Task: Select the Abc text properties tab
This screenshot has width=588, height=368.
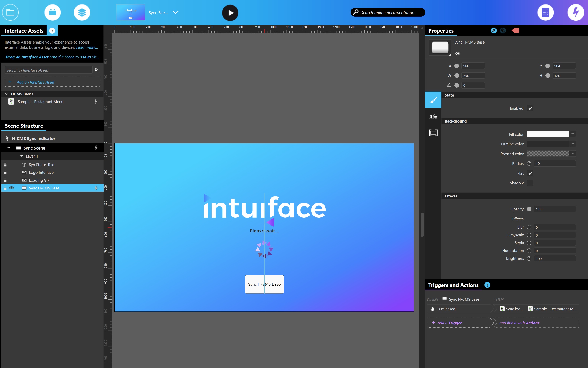Action: point(433,117)
